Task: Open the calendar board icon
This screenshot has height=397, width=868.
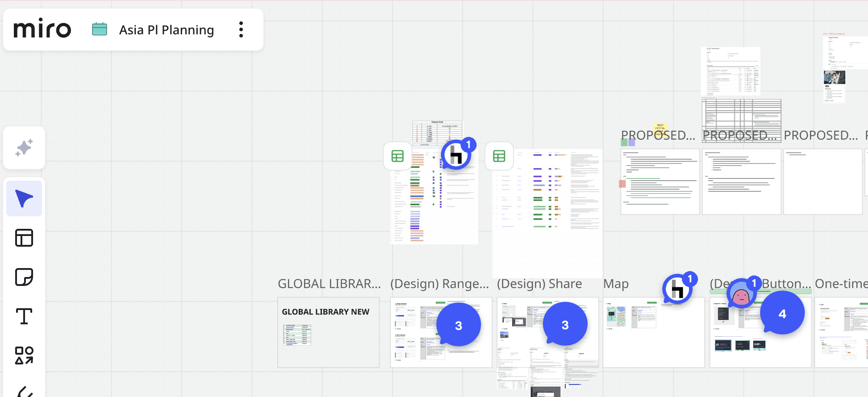Action: [100, 29]
